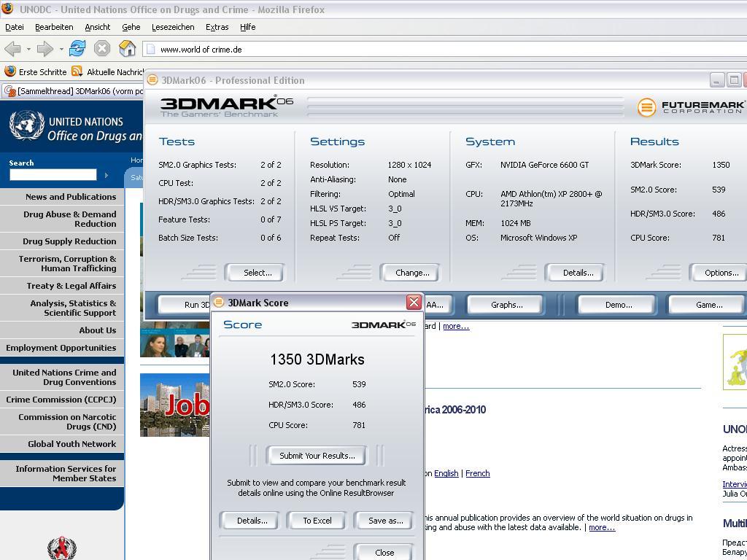Click the URL bar showing www.world of crime.de
Screen dimensions: 747x560
[x=444, y=49]
